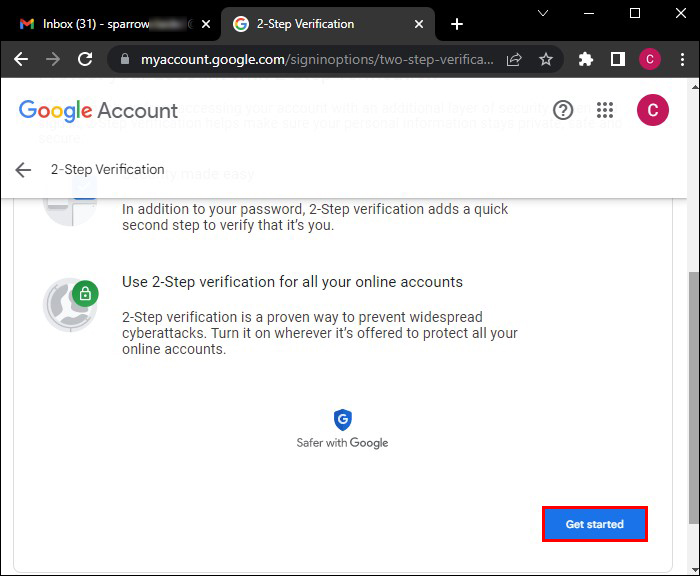Click the address bar URL field
The height and width of the screenshot is (576, 700).
tap(317, 59)
